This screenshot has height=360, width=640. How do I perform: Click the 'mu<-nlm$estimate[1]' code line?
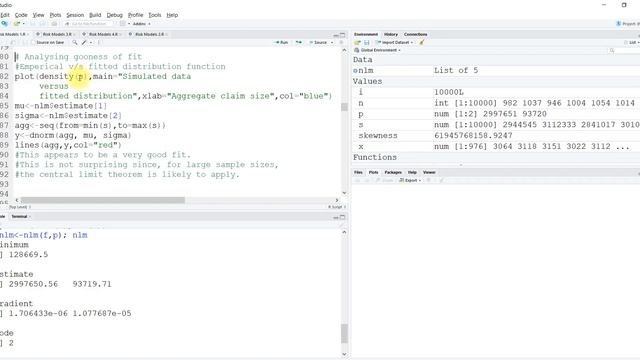(x=61, y=106)
